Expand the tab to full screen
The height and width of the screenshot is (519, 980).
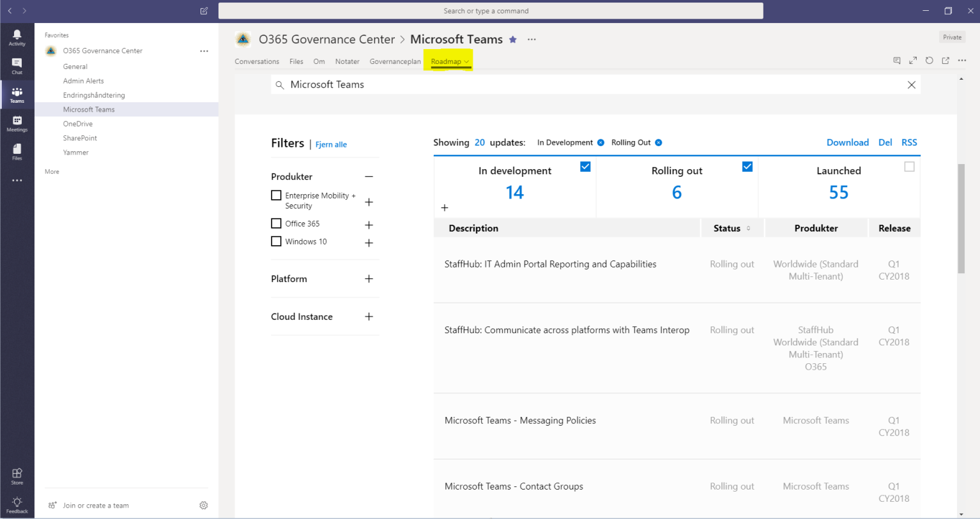pos(912,60)
